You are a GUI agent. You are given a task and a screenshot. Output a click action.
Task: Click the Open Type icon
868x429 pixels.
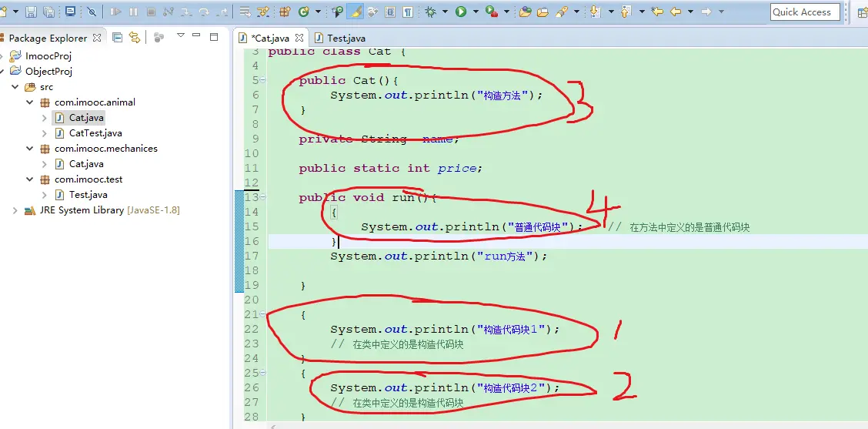(526, 12)
